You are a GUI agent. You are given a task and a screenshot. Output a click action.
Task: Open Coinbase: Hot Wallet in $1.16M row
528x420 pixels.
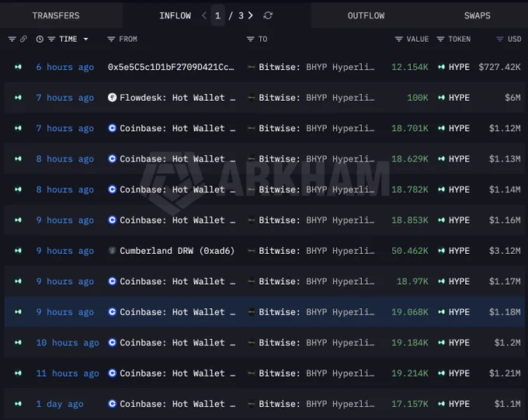point(178,220)
